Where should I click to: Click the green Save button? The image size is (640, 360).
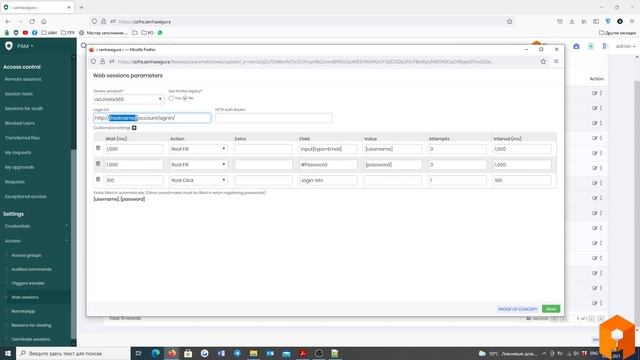551,309
